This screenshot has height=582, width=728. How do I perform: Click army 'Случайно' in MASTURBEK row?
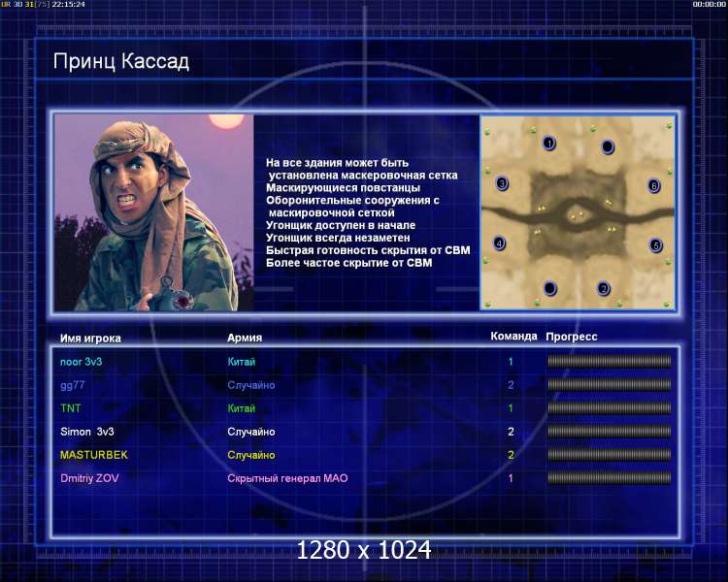click(x=251, y=455)
